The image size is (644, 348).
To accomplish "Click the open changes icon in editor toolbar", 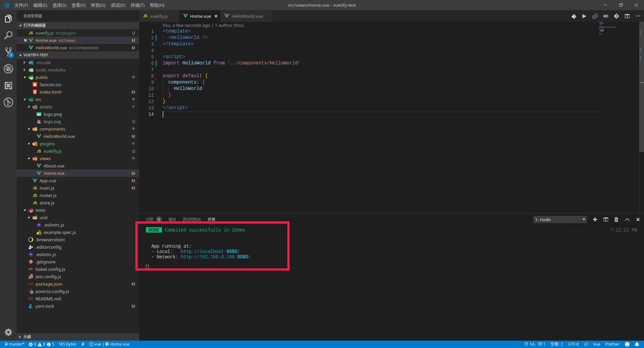I will click(595, 16).
